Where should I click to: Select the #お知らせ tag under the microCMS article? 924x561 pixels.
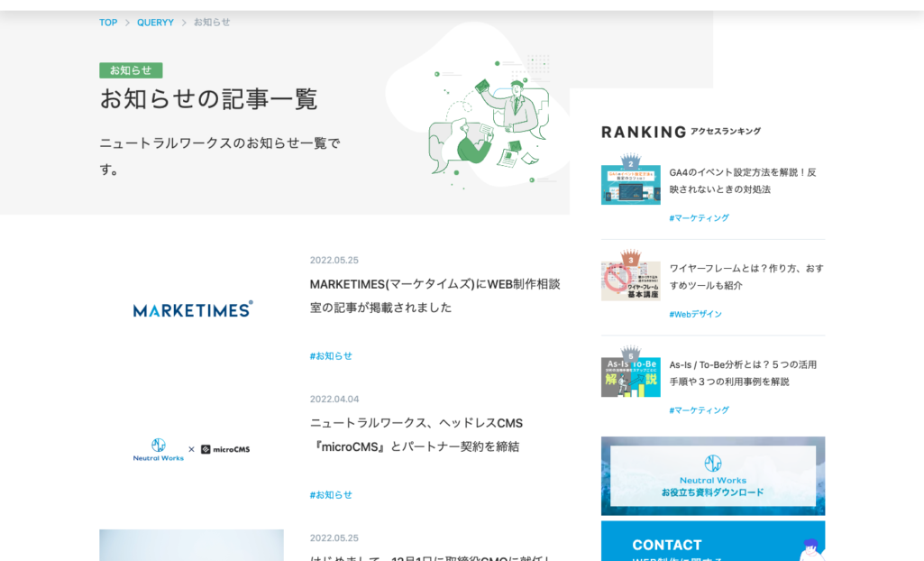tap(331, 494)
